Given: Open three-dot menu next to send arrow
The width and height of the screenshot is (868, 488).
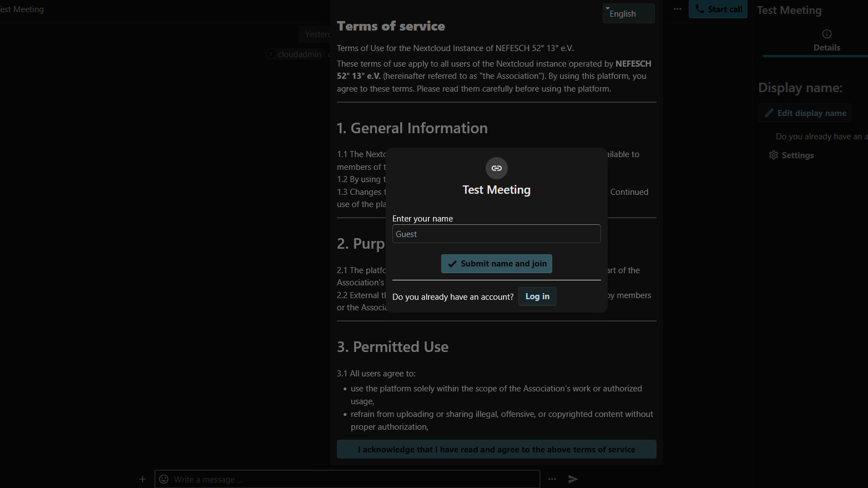Looking at the screenshot, I should [552, 479].
